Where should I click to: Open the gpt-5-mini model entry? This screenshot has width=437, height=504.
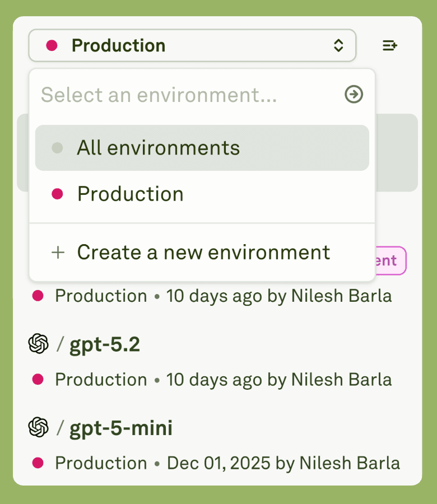(120, 428)
